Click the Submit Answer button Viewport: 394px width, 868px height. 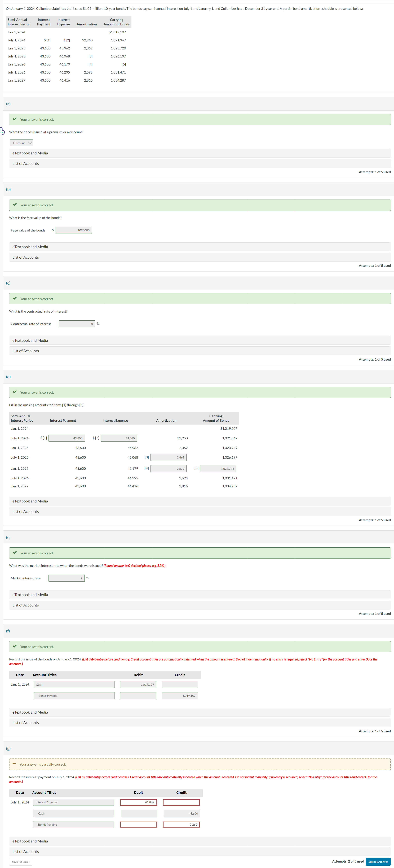[378, 861]
